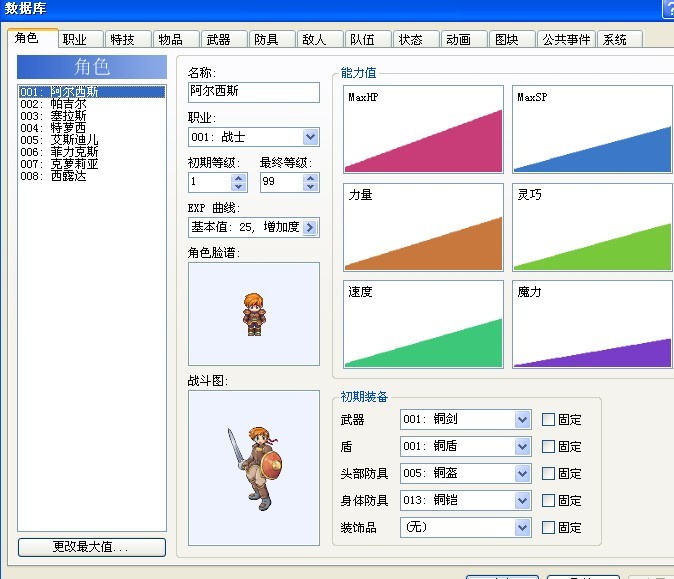Screen dimensions: 674x579
Task: Select character 003: 塞拉斯
Action: [92, 116]
